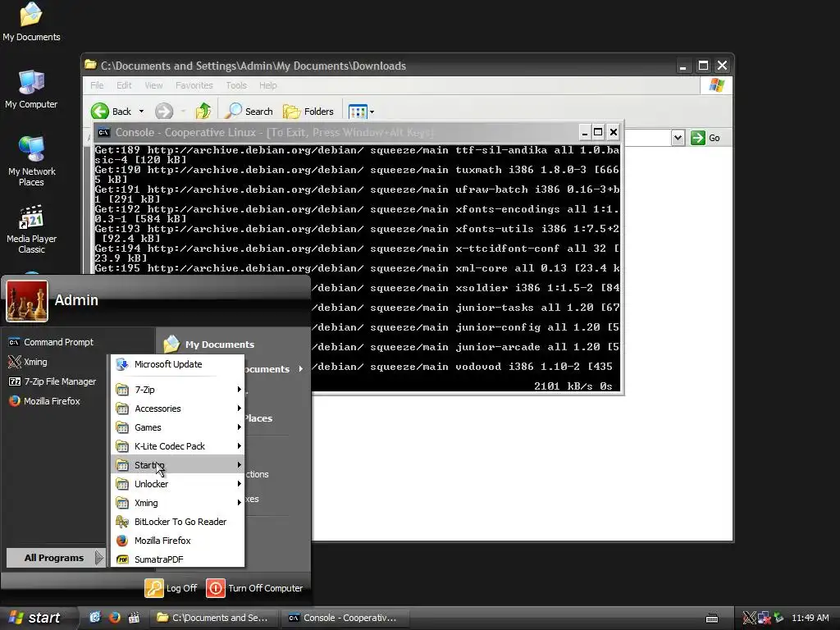Open My Documents desktop icon

[31, 21]
